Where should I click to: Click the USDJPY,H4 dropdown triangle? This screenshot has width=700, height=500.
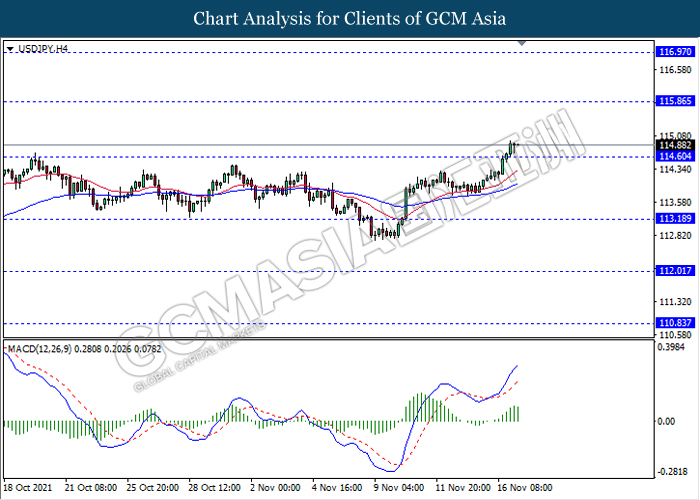pyautogui.click(x=10, y=49)
